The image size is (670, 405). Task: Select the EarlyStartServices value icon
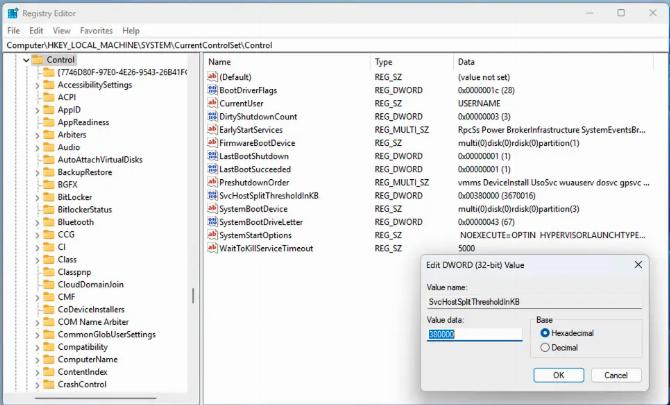click(x=212, y=130)
